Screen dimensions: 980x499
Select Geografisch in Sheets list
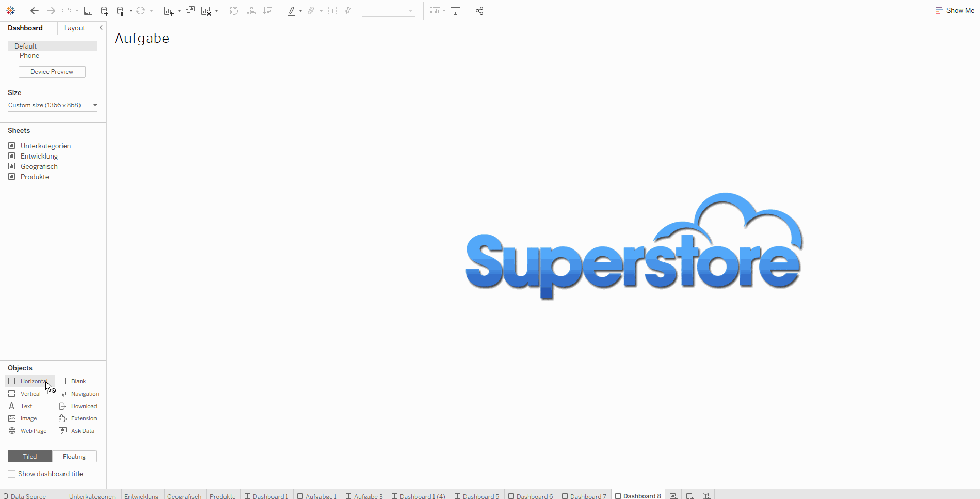coord(39,166)
